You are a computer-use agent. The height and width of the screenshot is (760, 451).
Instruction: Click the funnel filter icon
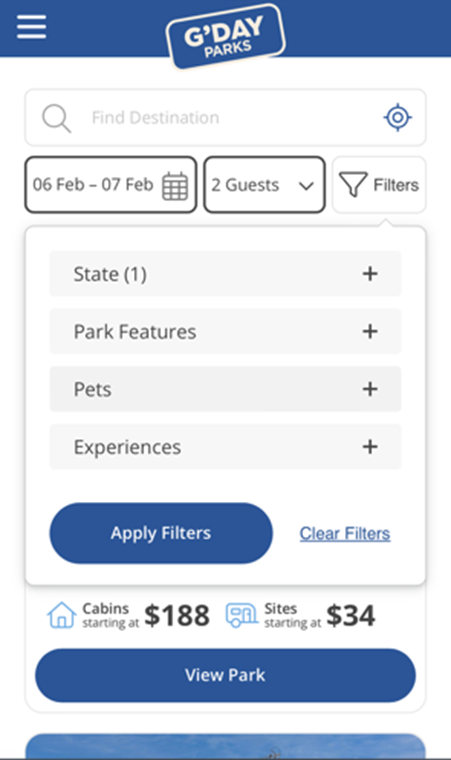pyautogui.click(x=353, y=185)
